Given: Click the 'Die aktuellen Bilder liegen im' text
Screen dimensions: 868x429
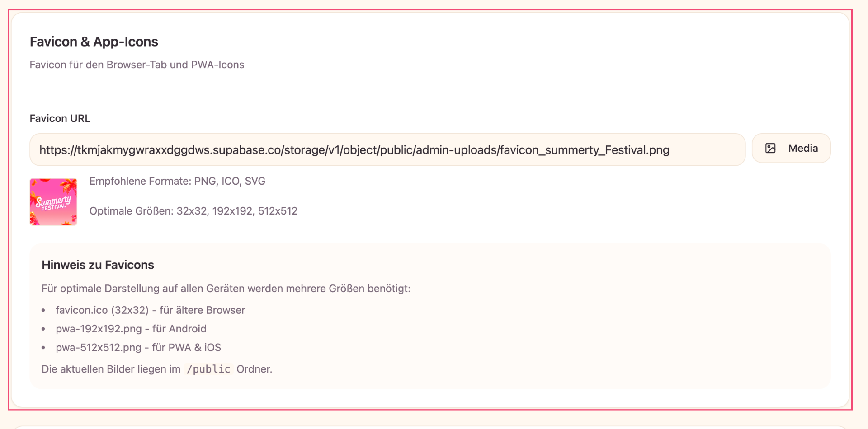Looking at the screenshot, I should coord(111,369).
